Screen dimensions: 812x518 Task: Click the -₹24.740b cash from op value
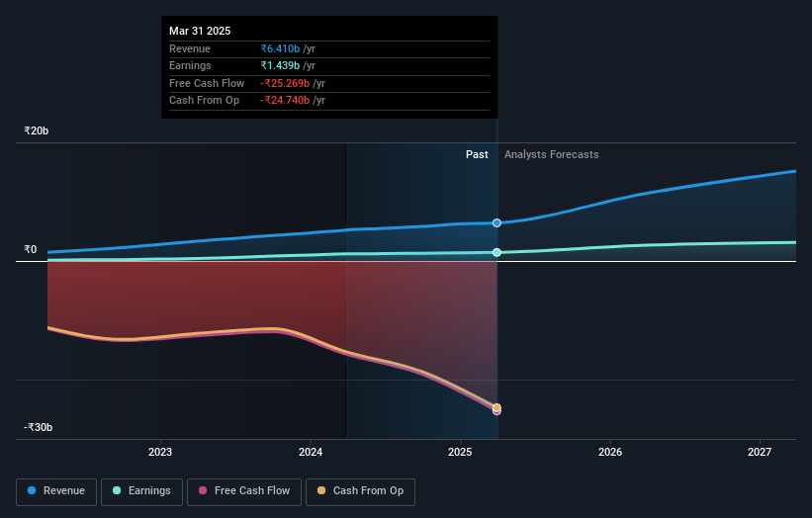285,101
